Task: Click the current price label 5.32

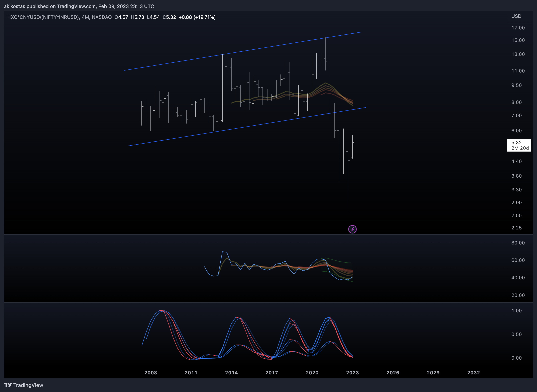Action: tap(516, 142)
